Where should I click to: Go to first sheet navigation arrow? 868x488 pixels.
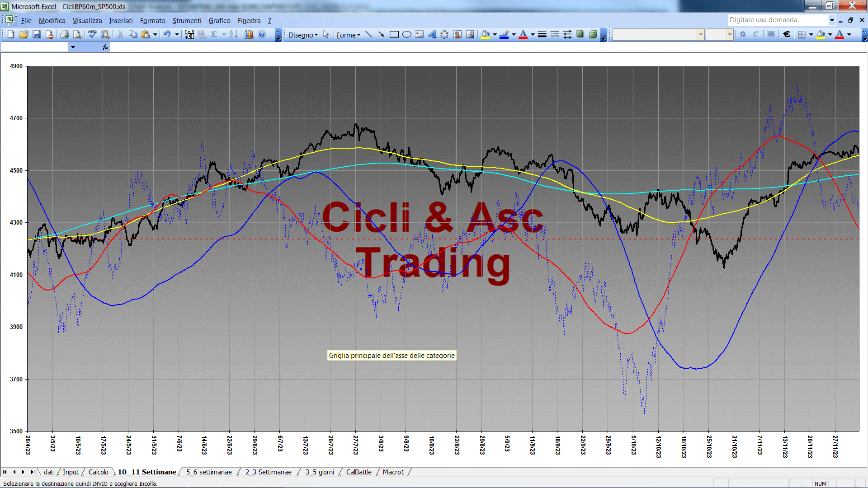click(5, 472)
